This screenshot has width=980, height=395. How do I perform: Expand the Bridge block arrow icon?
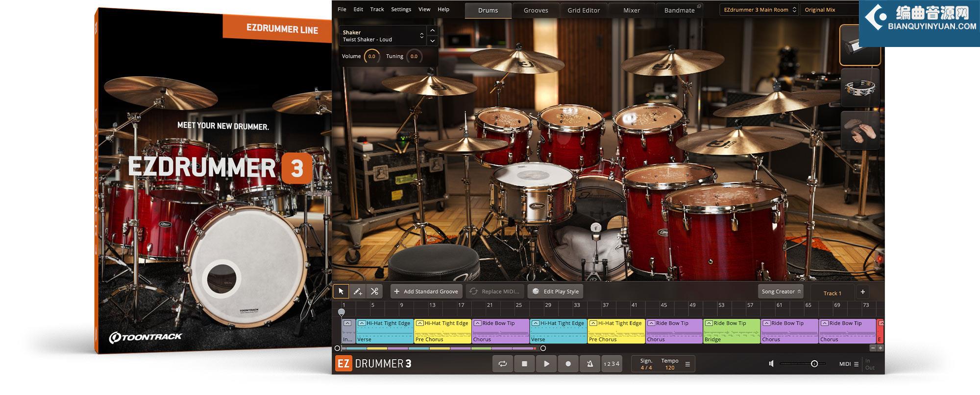click(709, 323)
